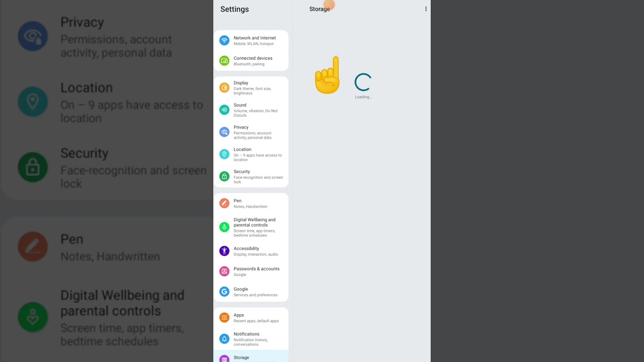This screenshot has height=362, width=644.
Task: Open the Accessibility person icon
Action: [x=224, y=251]
